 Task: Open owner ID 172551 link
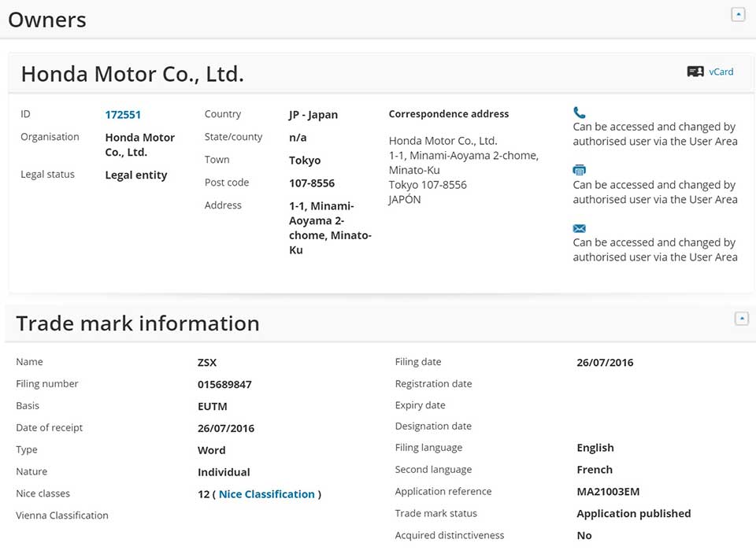pos(123,115)
